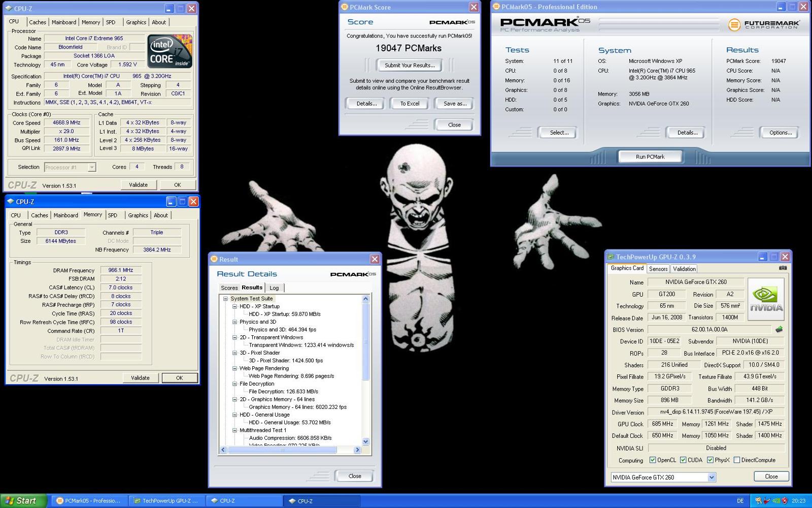The width and height of the screenshot is (812, 508).
Task: Click the horizontal scrollbar thumb in Result list
Action: click(x=282, y=450)
